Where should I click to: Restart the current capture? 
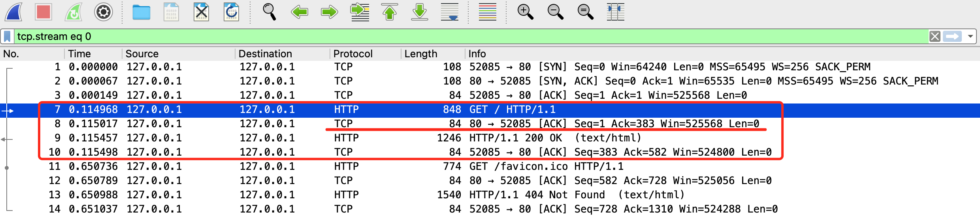click(x=73, y=12)
